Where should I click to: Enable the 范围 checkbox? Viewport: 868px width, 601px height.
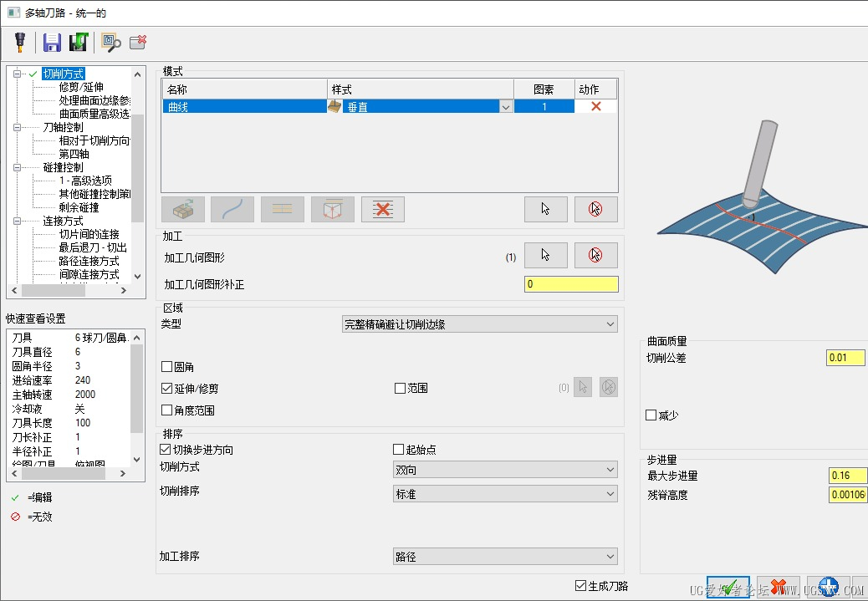point(400,389)
